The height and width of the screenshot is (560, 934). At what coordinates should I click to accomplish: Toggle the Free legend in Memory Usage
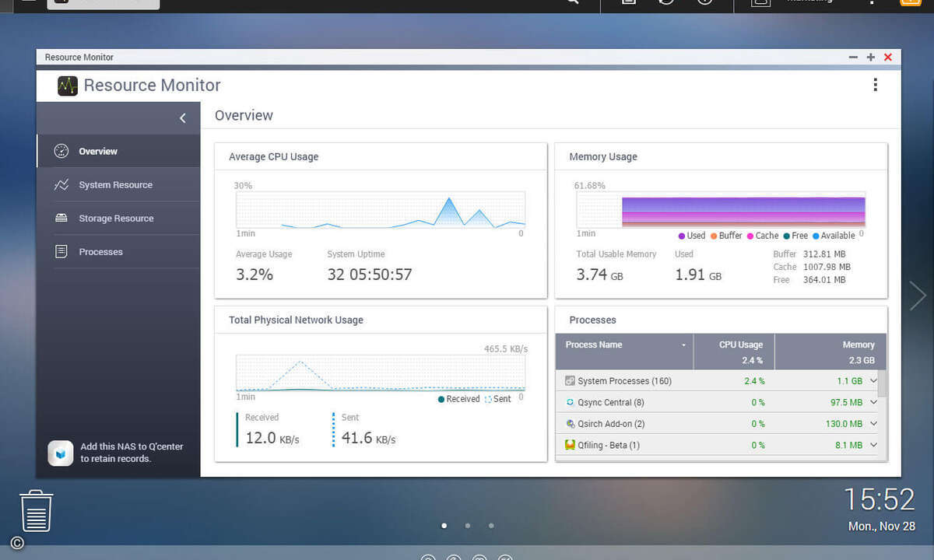(x=795, y=236)
